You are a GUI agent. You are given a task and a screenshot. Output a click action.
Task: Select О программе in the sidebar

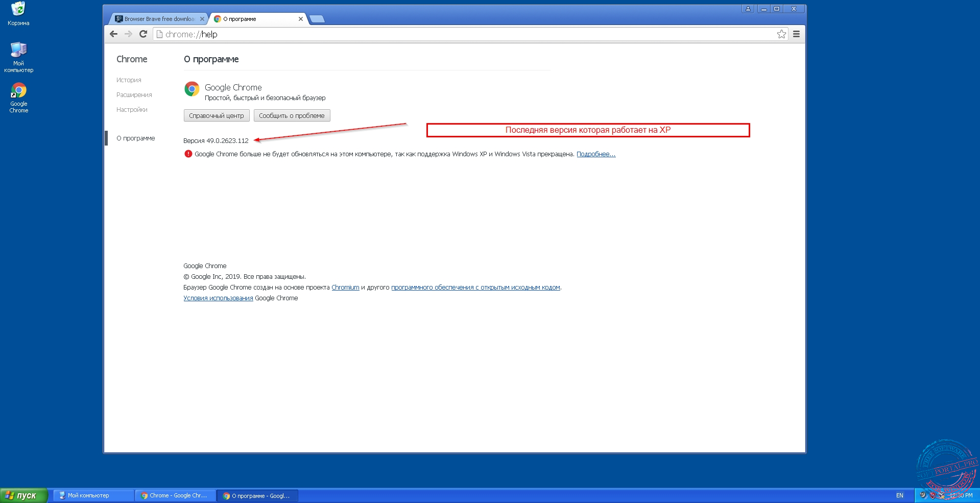point(136,138)
